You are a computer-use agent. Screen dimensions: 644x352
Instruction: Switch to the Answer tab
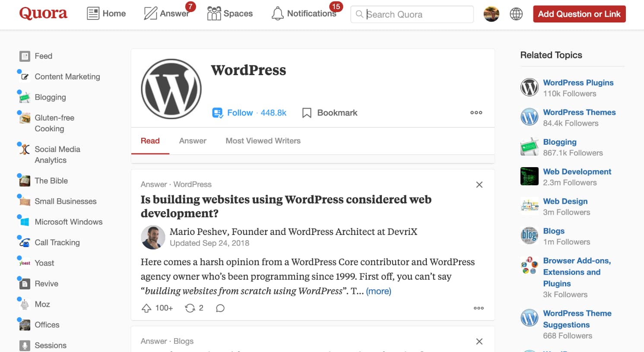[x=193, y=141]
